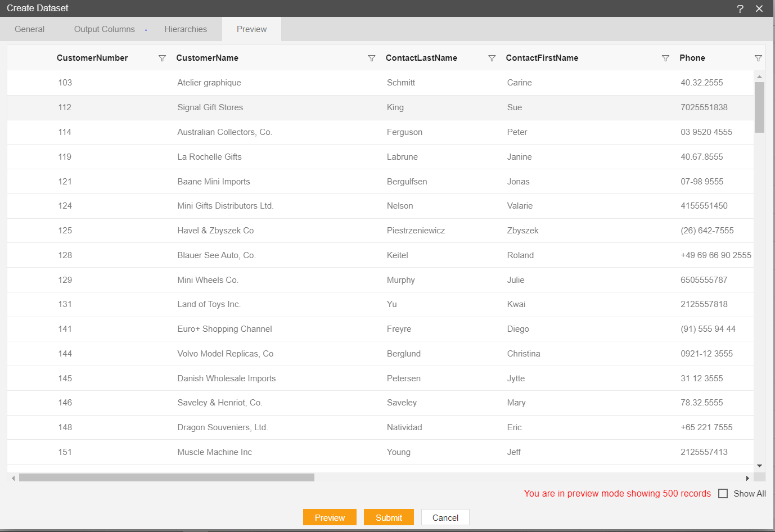Click preview mode 500 records message
This screenshot has width=775, height=532.
618,494
